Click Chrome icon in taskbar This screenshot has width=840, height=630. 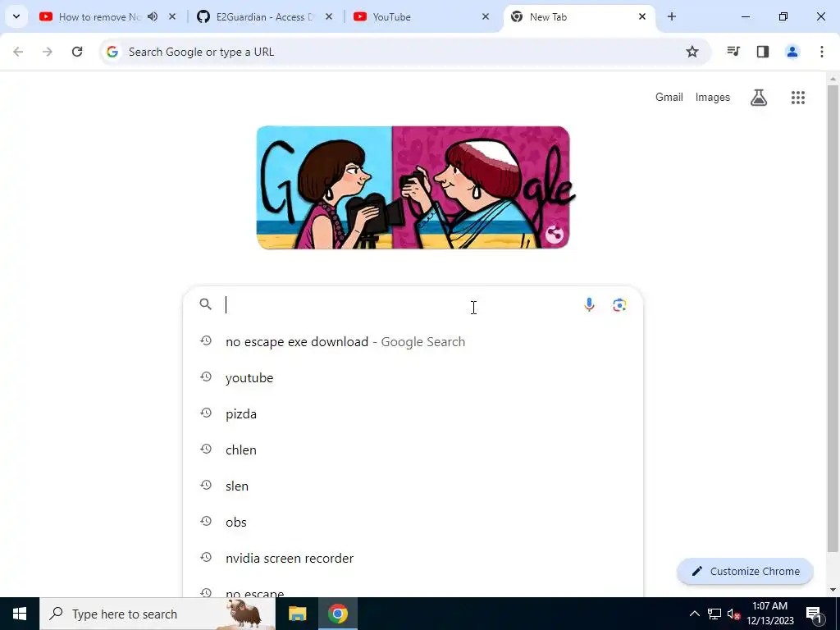338,614
